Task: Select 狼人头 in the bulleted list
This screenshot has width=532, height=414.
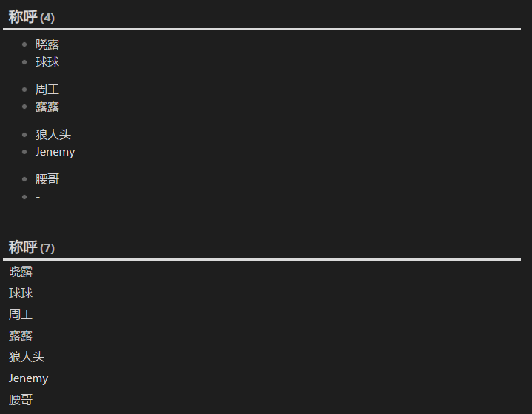Action: 53,135
